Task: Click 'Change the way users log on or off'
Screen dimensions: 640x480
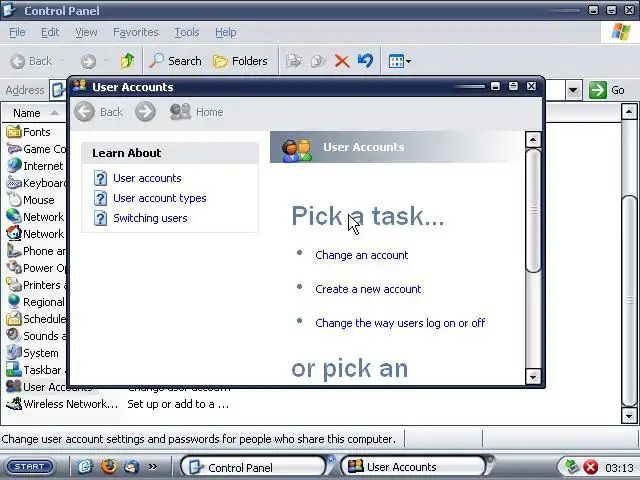Action: point(400,323)
